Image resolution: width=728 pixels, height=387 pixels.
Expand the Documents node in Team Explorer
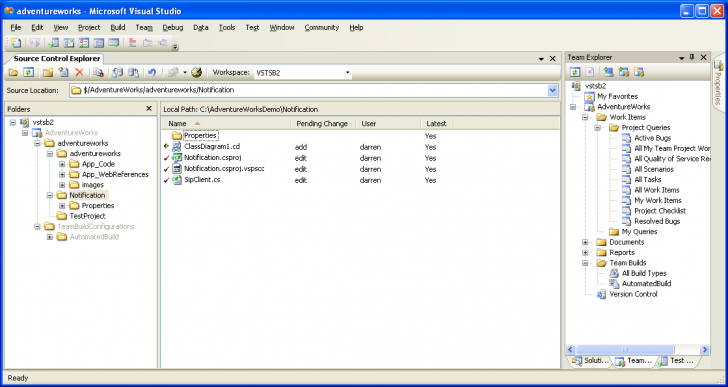(585, 242)
